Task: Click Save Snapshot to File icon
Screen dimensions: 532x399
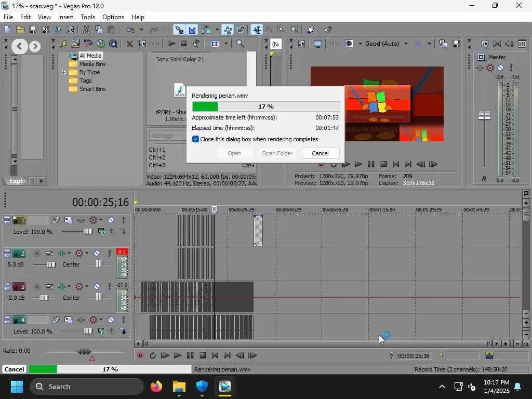Action: pyautogui.click(x=456, y=44)
